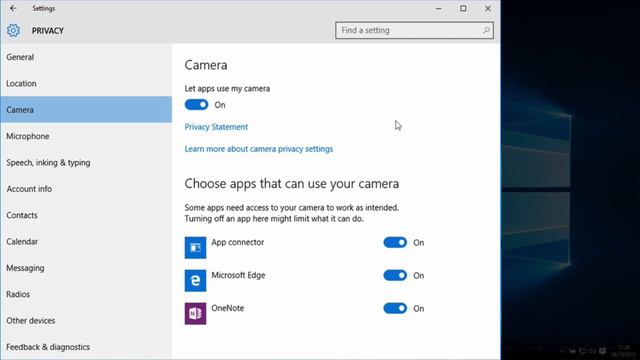
Task: Go to Messaging privacy settings
Action: tap(86, 268)
